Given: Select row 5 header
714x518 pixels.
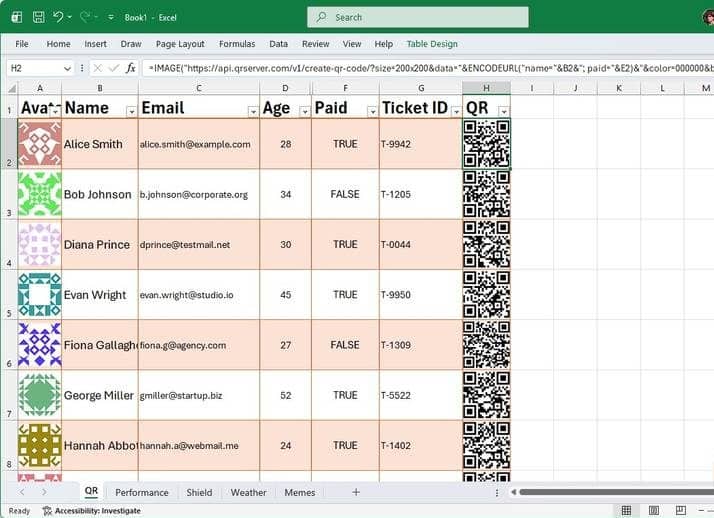Looking at the screenshot, I should (x=9, y=295).
